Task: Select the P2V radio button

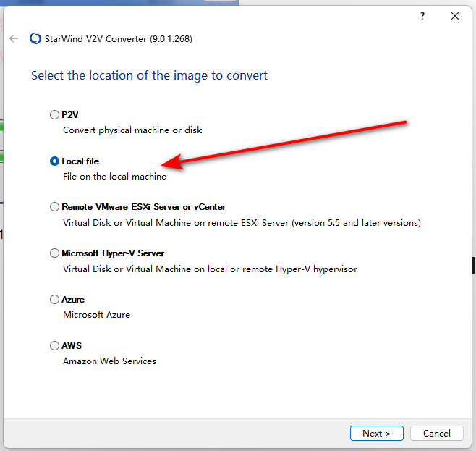Action: [x=54, y=115]
